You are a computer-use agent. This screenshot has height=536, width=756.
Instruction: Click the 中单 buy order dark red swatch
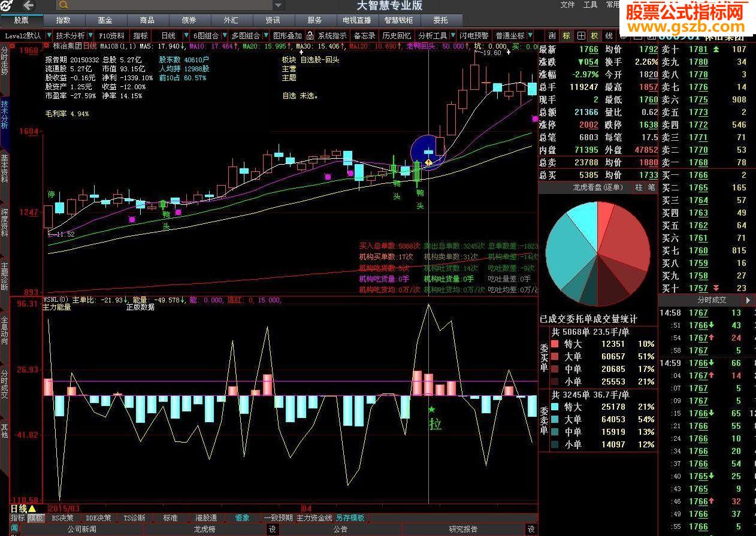coord(555,369)
